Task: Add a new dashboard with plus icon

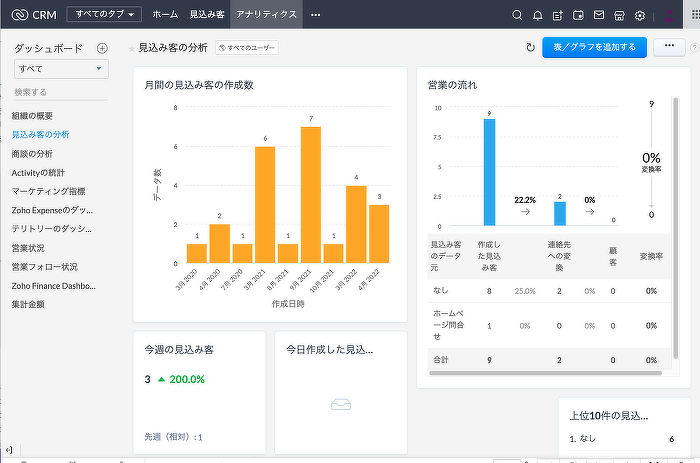Action: pyautogui.click(x=102, y=48)
